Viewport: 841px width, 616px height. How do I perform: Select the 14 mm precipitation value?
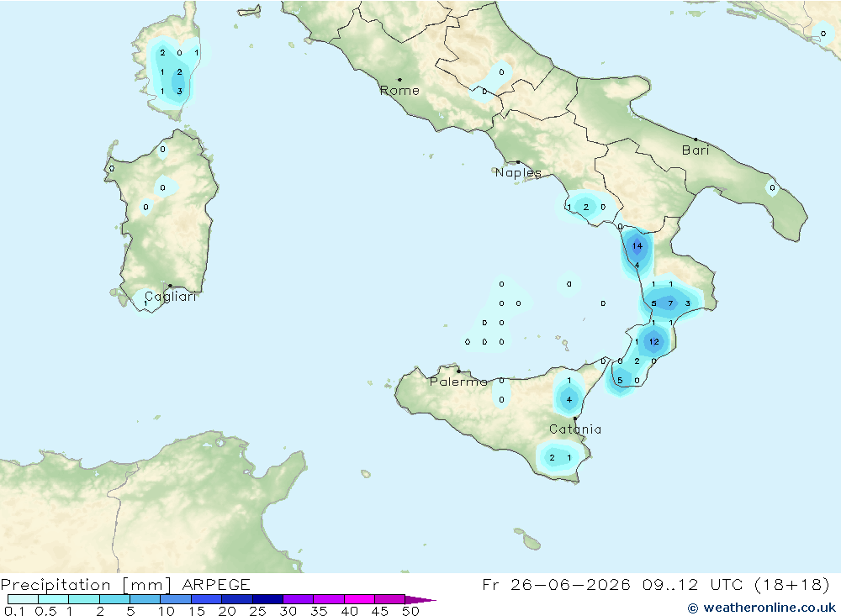(x=637, y=246)
